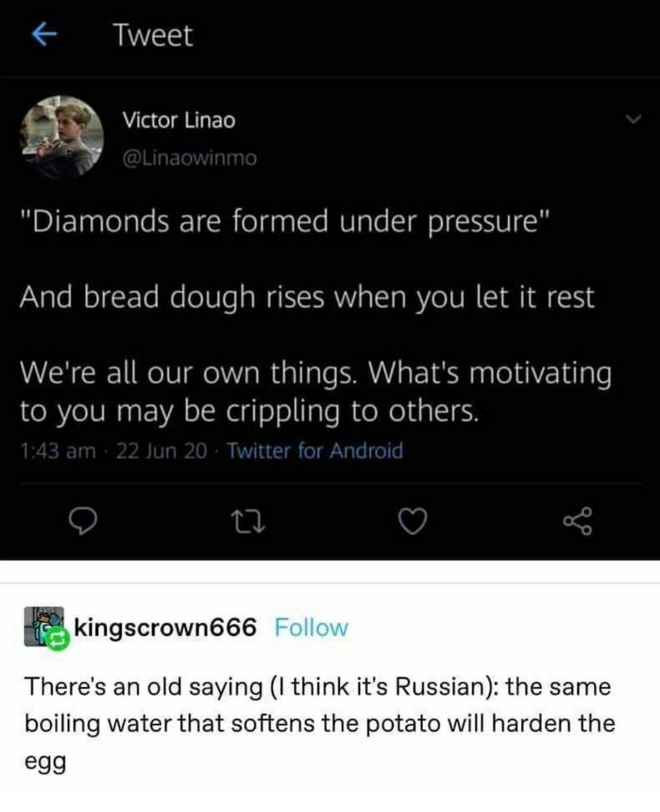The width and height of the screenshot is (660, 812).
Task: Follow kingscrown666
Action: click(311, 627)
